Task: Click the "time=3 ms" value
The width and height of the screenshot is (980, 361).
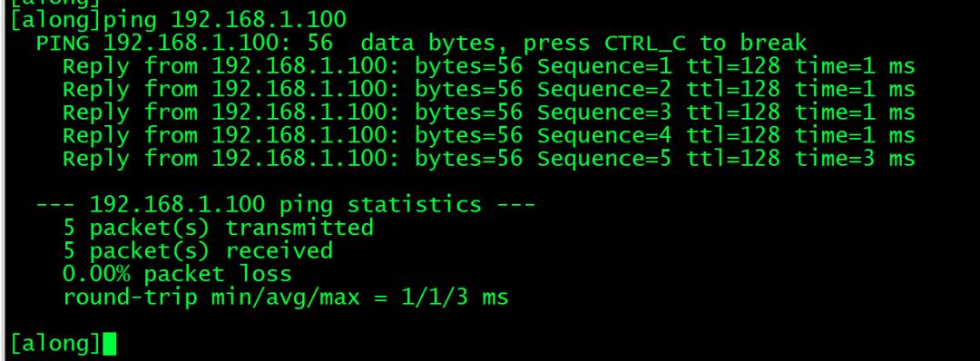Action: pyautogui.click(x=855, y=159)
